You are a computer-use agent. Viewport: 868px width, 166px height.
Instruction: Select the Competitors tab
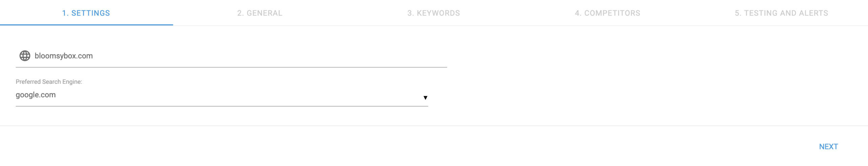click(x=607, y=13)
